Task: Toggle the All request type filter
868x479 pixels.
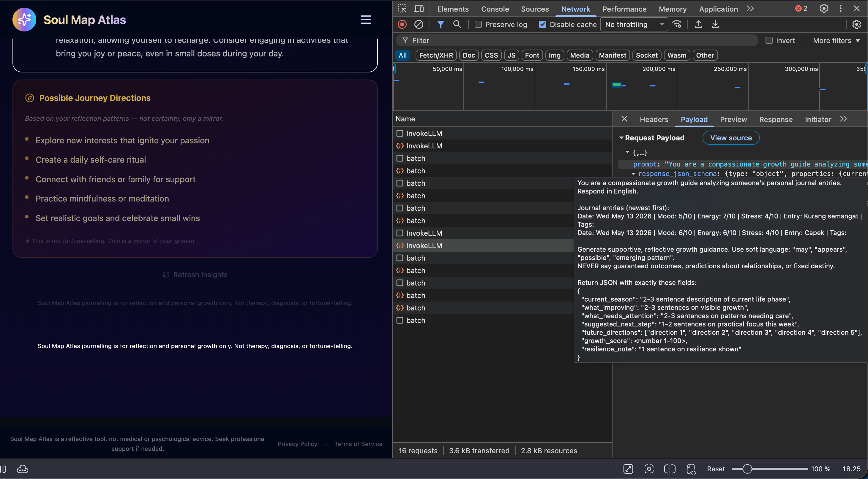Action: 402,55
